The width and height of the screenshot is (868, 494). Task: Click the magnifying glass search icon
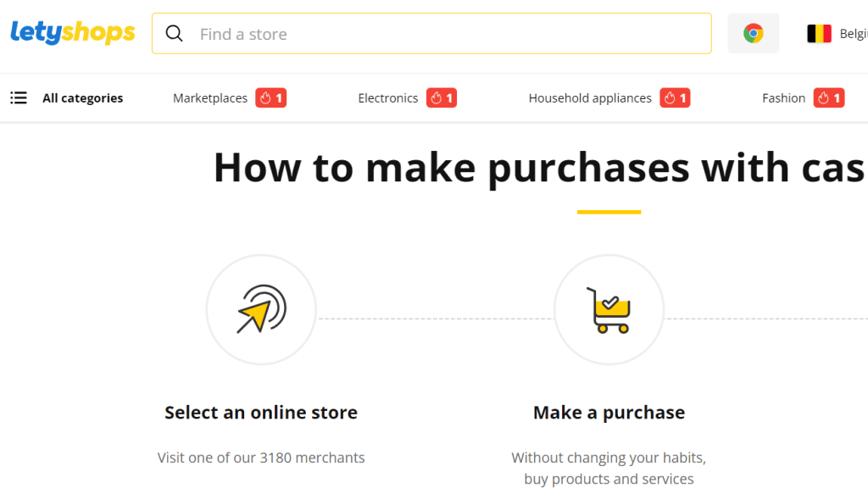(x=175, y=34)
